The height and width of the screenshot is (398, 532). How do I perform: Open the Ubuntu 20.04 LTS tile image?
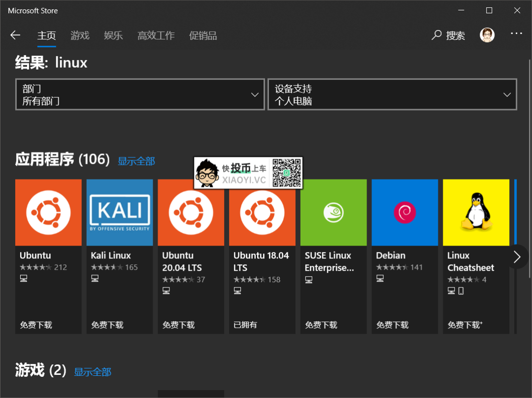[x=191, y=212]
